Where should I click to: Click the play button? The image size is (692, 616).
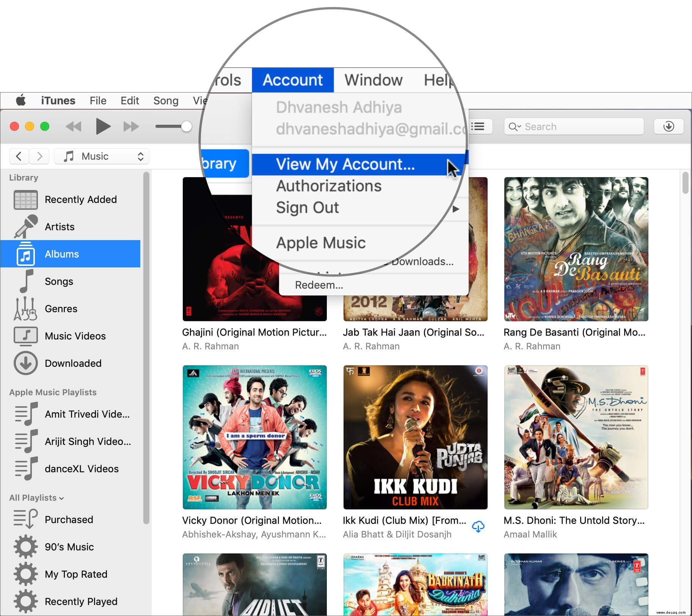[102, 126]
